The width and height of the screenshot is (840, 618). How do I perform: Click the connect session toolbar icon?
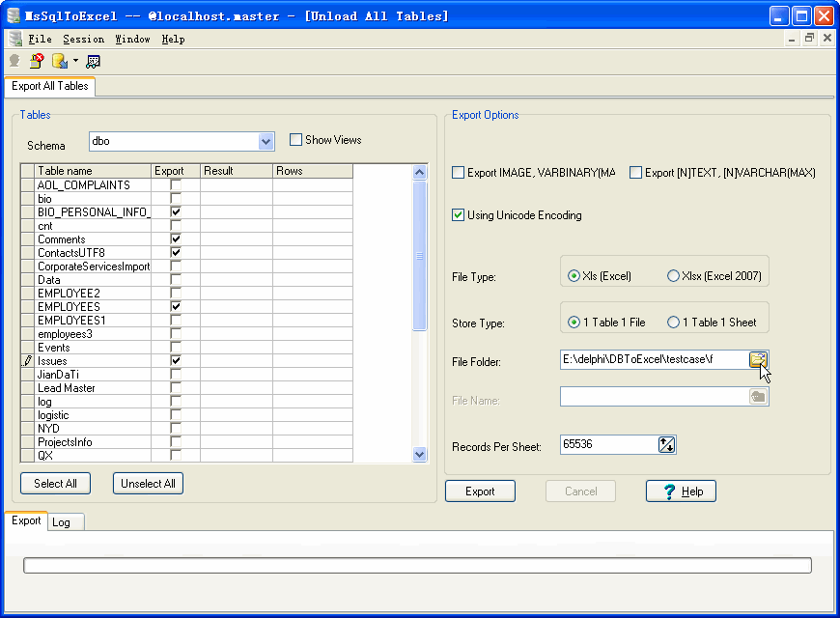15,61
